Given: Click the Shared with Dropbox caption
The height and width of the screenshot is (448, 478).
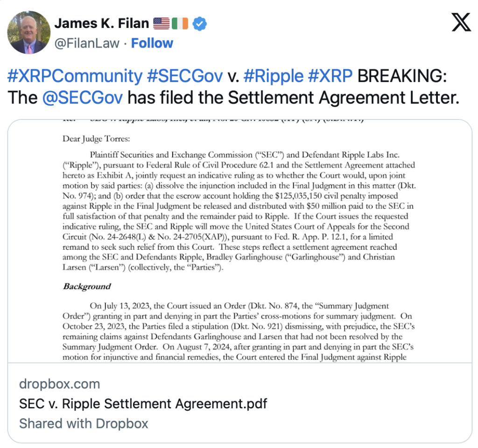Looking at the screenshot, I should click(84, 424).
